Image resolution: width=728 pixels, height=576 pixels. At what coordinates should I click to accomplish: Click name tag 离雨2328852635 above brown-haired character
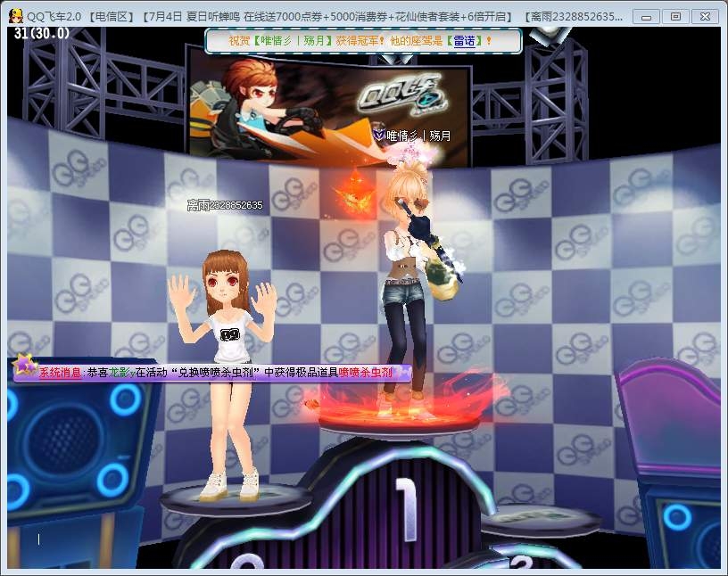(225, 205)
